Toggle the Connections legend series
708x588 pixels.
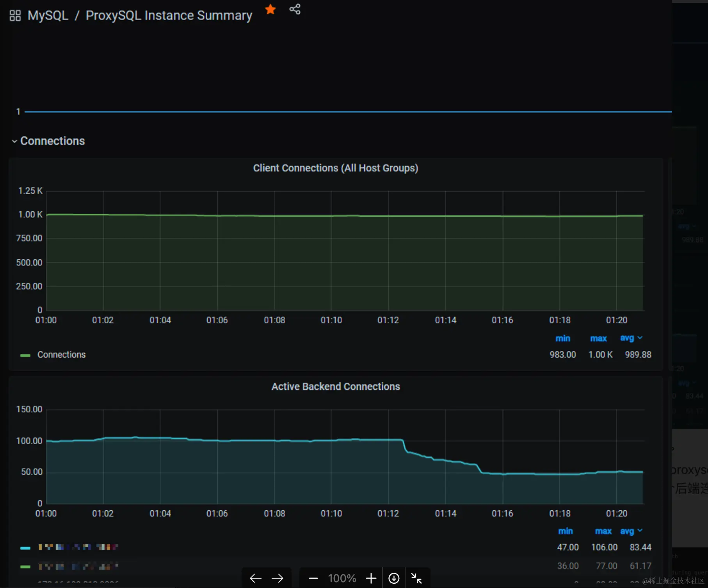click(x=61, y=355)
